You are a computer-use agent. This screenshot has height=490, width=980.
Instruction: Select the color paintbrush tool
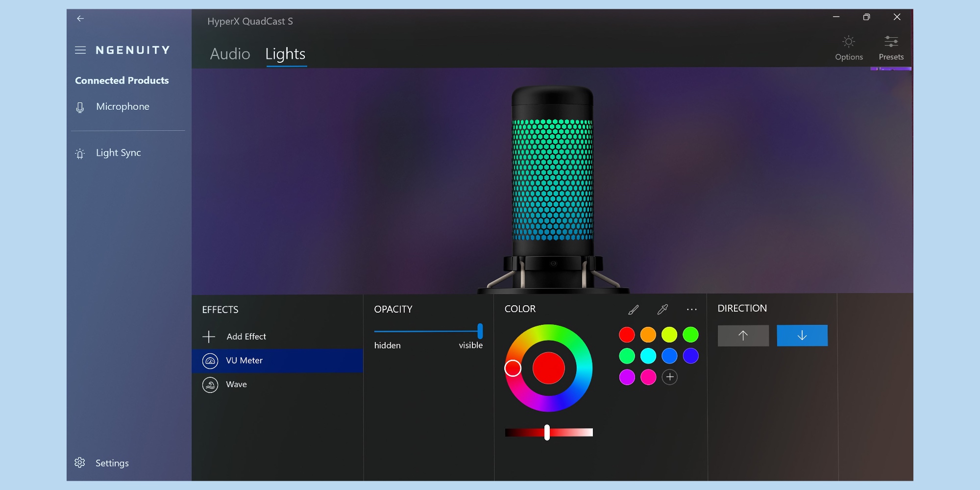pos(633,310)
